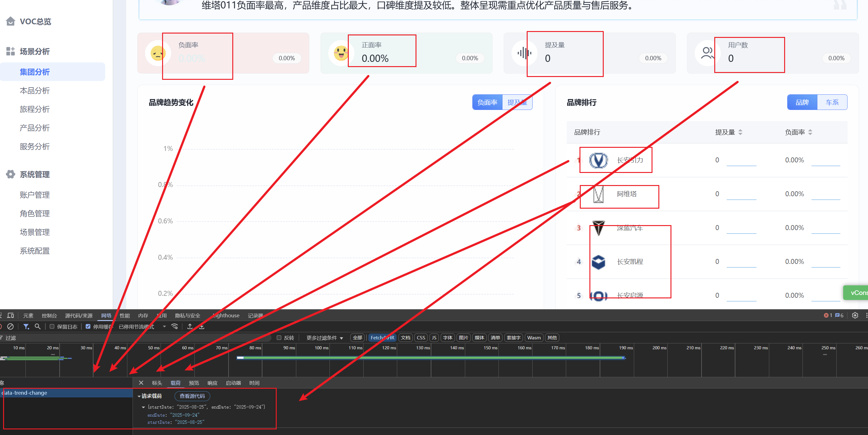
Task: Enable the 保留日志 checkbox
Action: point(52,327)
